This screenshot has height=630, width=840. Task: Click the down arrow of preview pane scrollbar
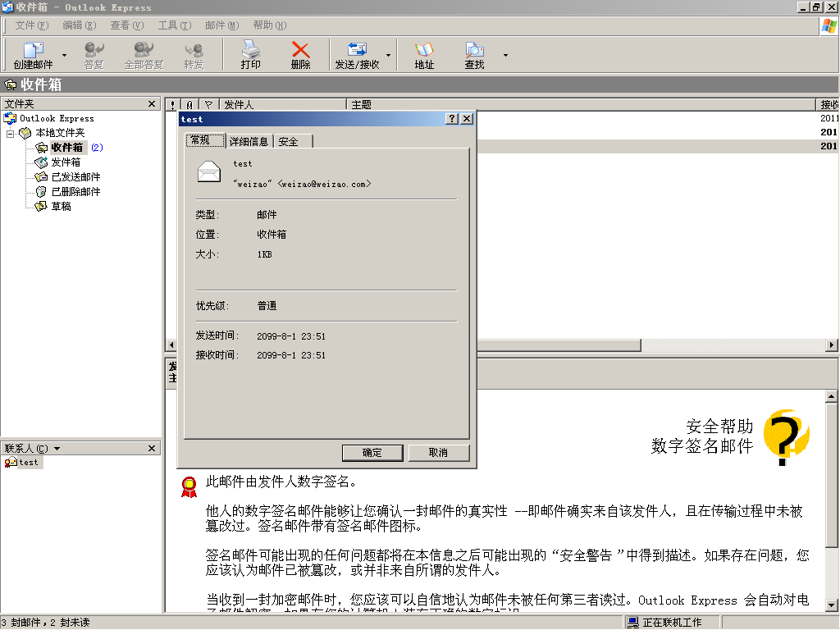832,605
